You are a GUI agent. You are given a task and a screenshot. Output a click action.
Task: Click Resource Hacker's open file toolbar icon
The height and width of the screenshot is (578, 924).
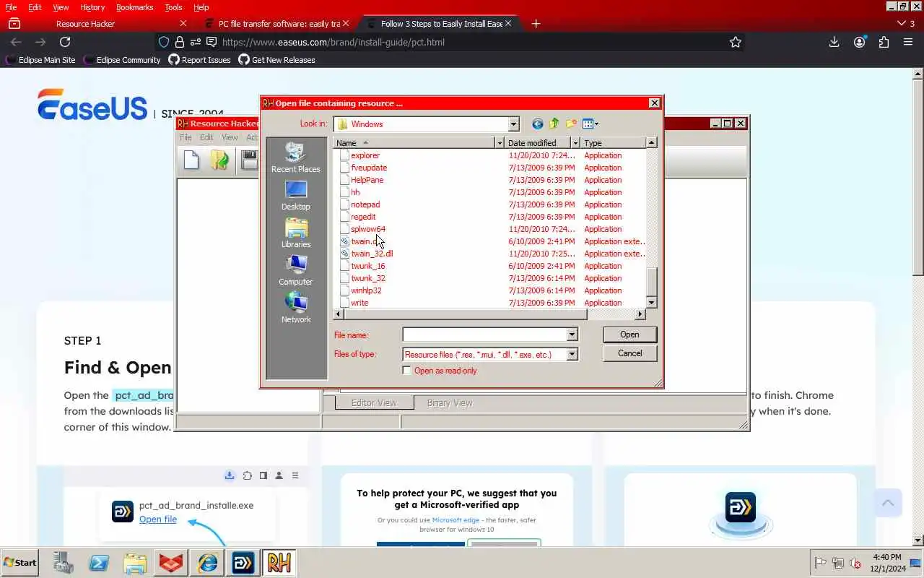click(x=220, y=160)
